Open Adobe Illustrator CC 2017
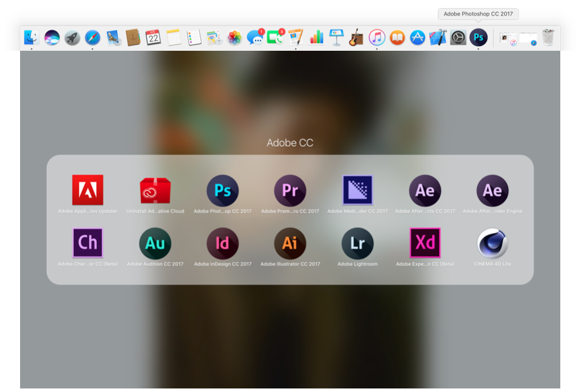Viewport: 578px width, 392px height. tap(290, 243)
